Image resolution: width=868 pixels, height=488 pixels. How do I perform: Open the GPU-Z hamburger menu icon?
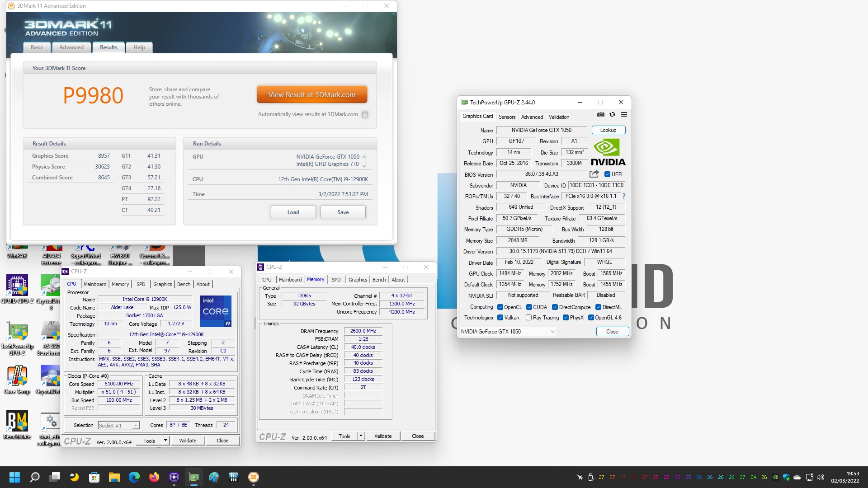(x=624, y=115)
